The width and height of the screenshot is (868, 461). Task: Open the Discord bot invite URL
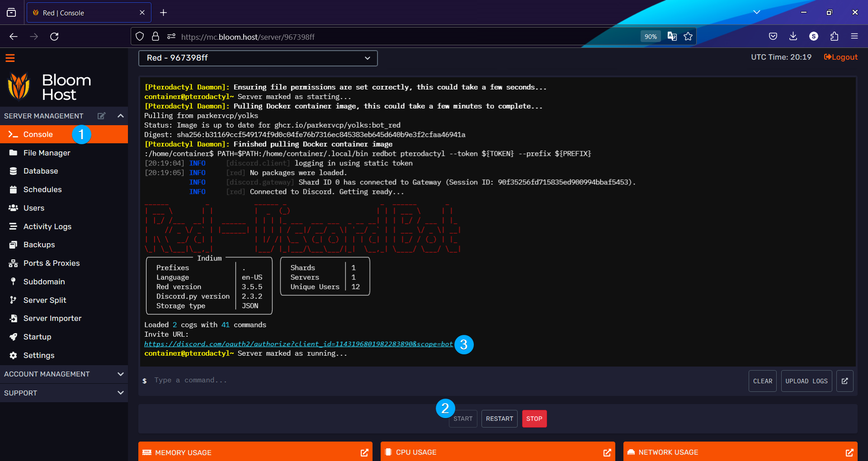tap(298, 344)
